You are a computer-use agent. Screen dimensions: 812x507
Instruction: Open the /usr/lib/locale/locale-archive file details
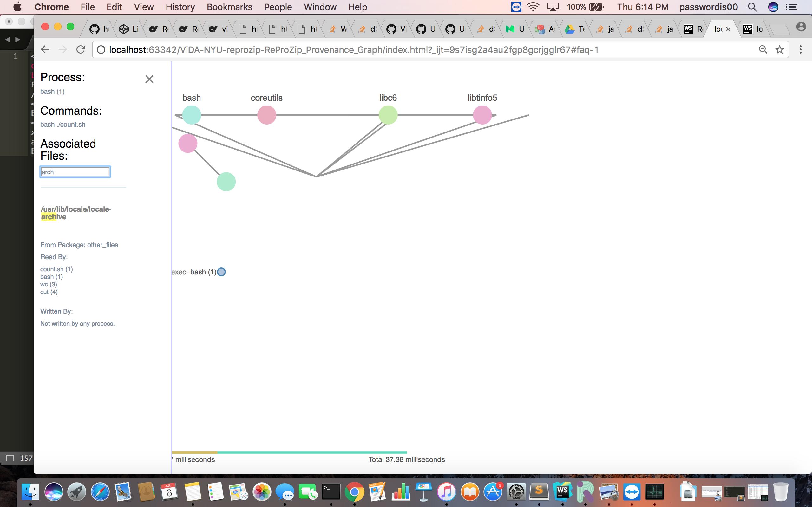tap(75, 213)
